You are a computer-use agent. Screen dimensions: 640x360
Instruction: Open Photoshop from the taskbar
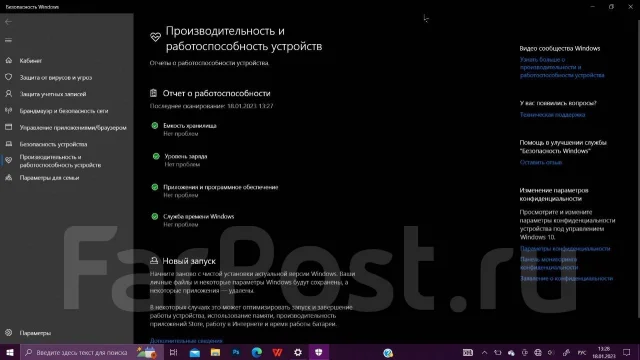tap(236, 352)
